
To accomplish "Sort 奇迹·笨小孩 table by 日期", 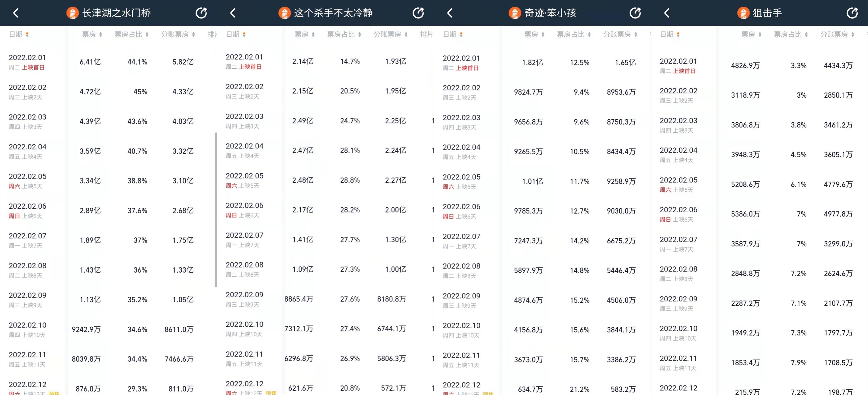I will click(x=453, y=34).
